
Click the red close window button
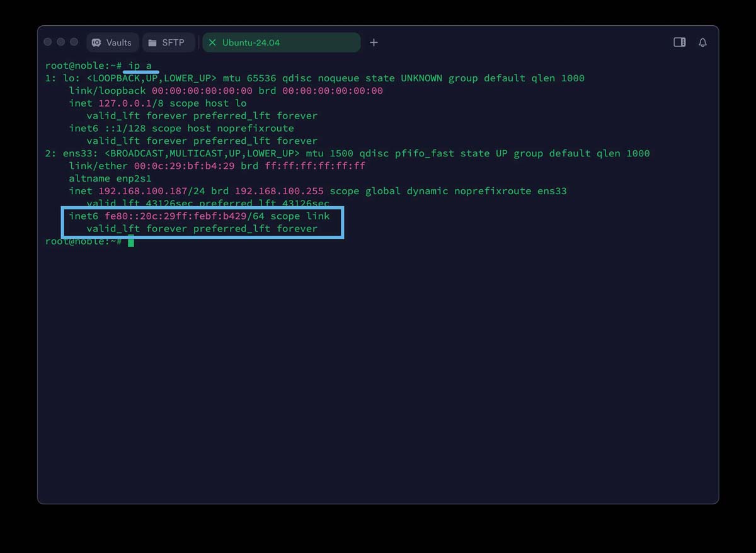48,42
